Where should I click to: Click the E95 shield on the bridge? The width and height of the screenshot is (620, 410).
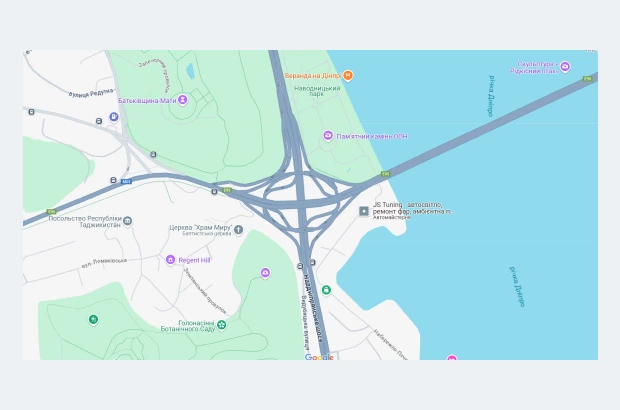click(588, 79)
